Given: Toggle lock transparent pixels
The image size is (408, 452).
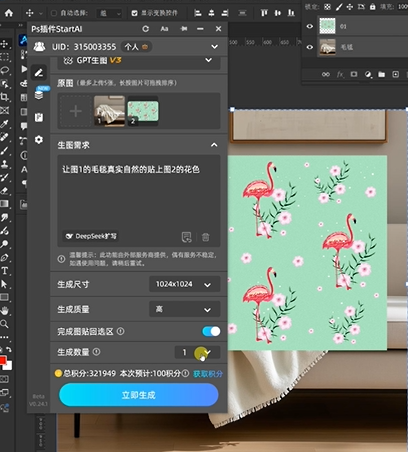Looking at the screenshot, I should click(x=327, y=7).
